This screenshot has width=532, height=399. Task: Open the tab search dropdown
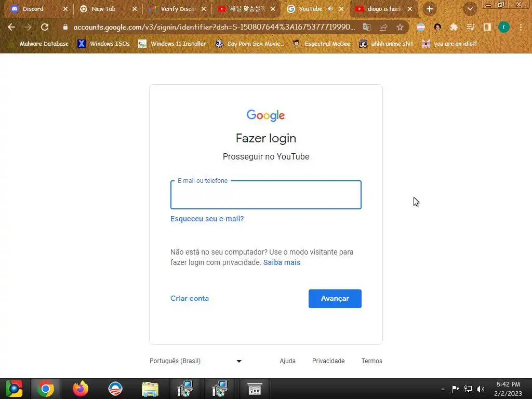click(x=470, y=9)
